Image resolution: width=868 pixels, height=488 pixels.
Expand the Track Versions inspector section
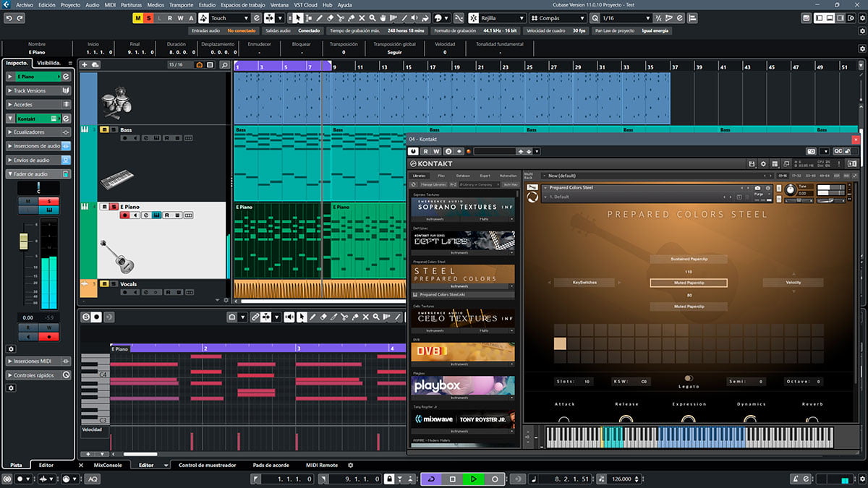tap(38, 90)
